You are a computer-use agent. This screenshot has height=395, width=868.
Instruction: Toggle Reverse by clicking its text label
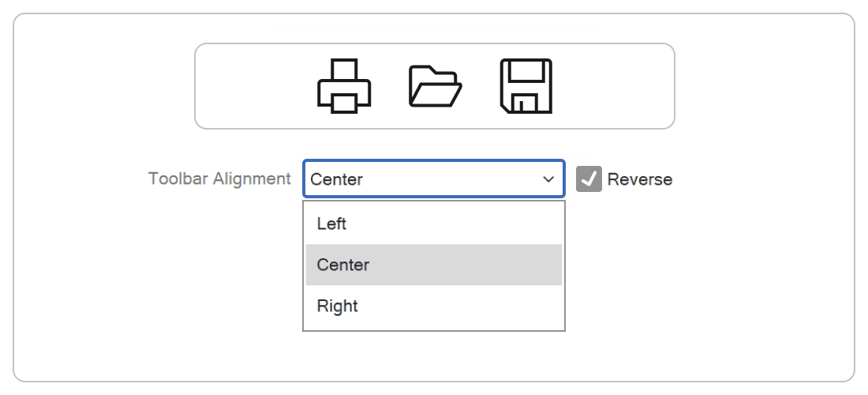pos(639,179)
